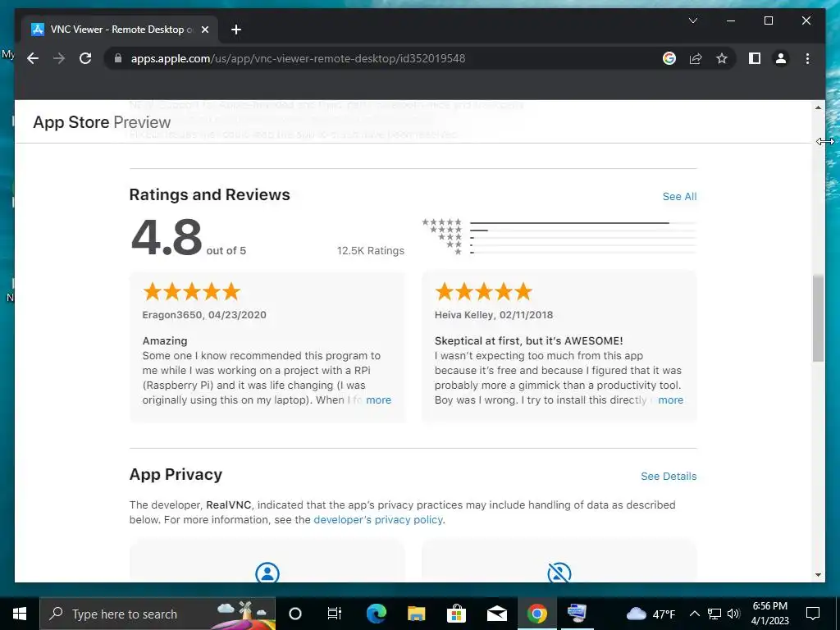
Task: Expand Eragon3650's review with more
Action: click(x=378, y=400)
